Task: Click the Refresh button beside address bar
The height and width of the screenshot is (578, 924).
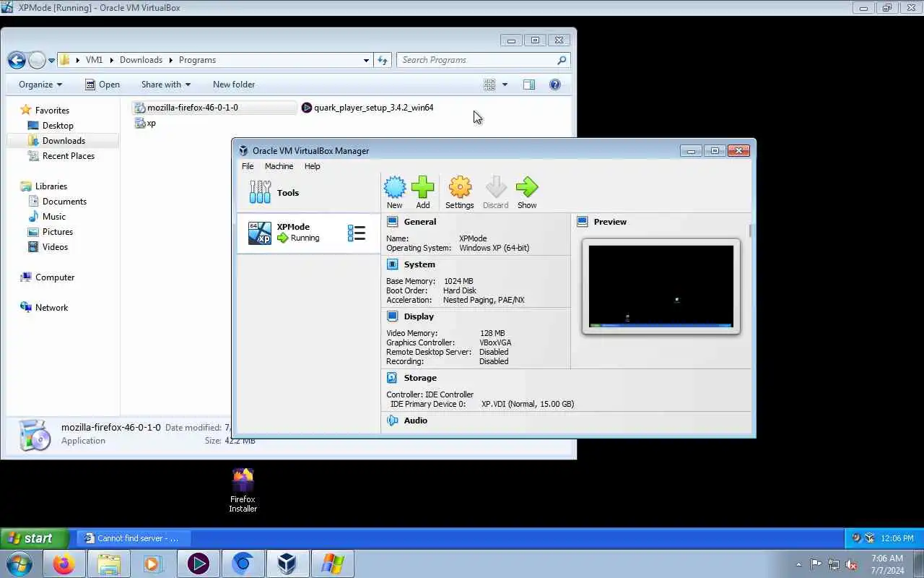Action: coord(383,60)
